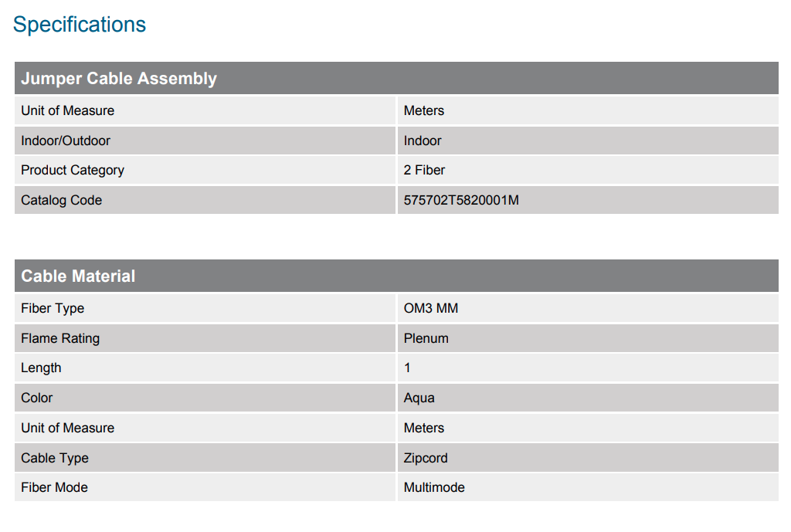Screen dimensions: 791x532
Task: Click the Catalog Code label
Action: [62, 200]
